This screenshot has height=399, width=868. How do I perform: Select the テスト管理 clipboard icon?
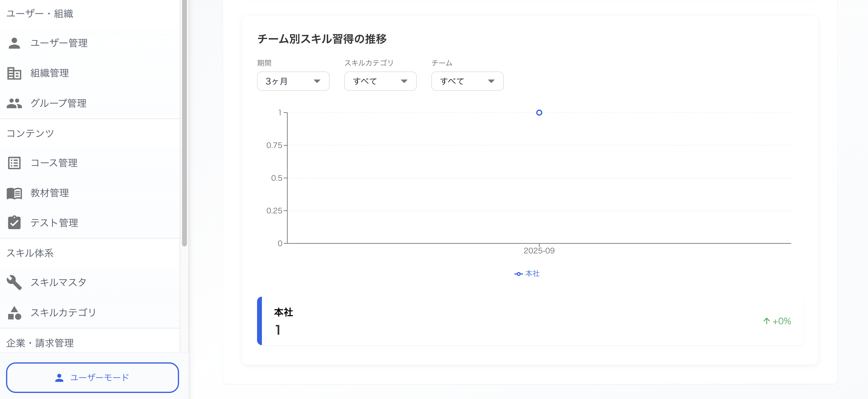14,223
